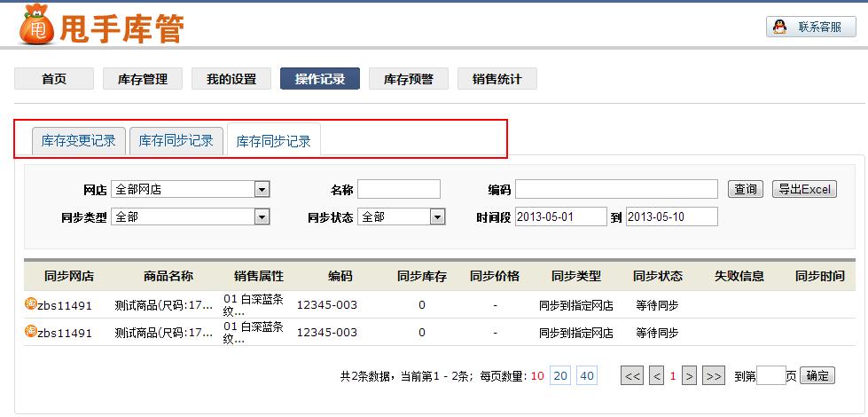The height and width of the screenshot is (417, 868).
Task: Click the 编码 column header
Action: 340,276
